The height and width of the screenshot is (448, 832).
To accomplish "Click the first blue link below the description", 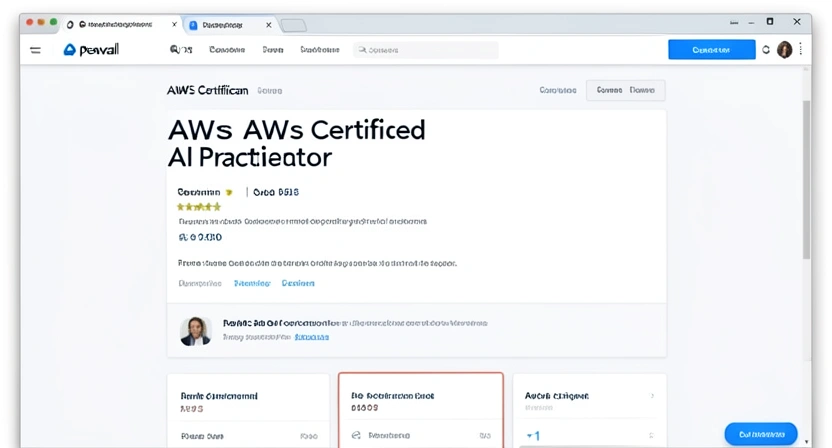I will (252, 283).
